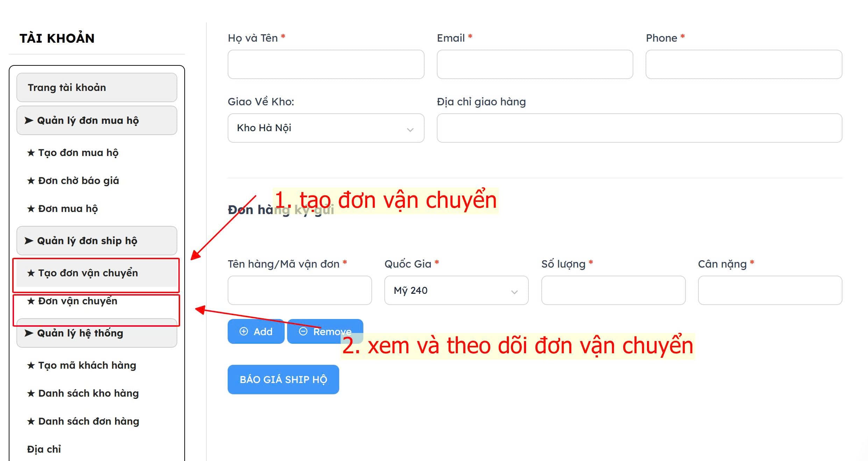Open Trang tài khoản menu item
The image size is (868, 461).
pyautogui.click(x=97, y=87)
